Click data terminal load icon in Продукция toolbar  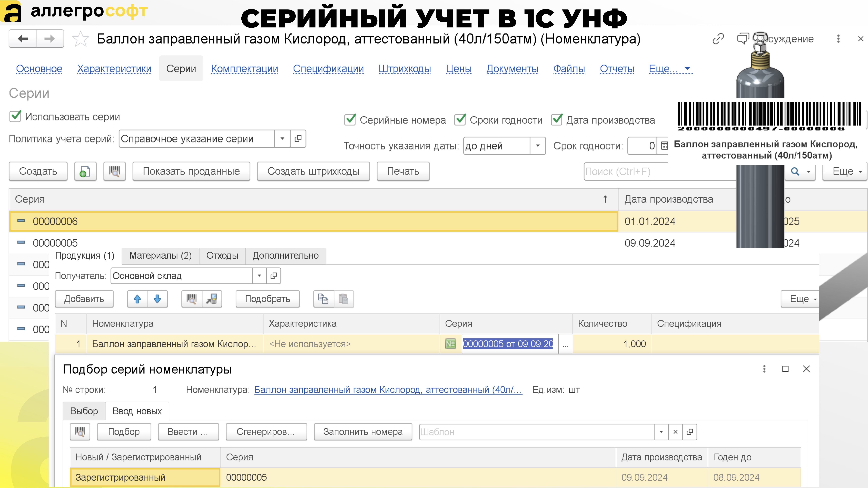pyautogui.click(x=212, y=299)
